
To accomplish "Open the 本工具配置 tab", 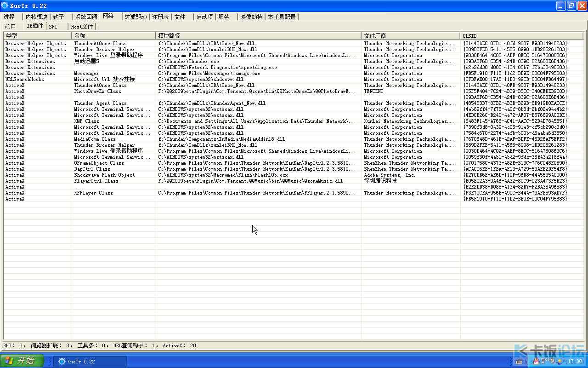I will pyautogui.click(x=282, y=17).
